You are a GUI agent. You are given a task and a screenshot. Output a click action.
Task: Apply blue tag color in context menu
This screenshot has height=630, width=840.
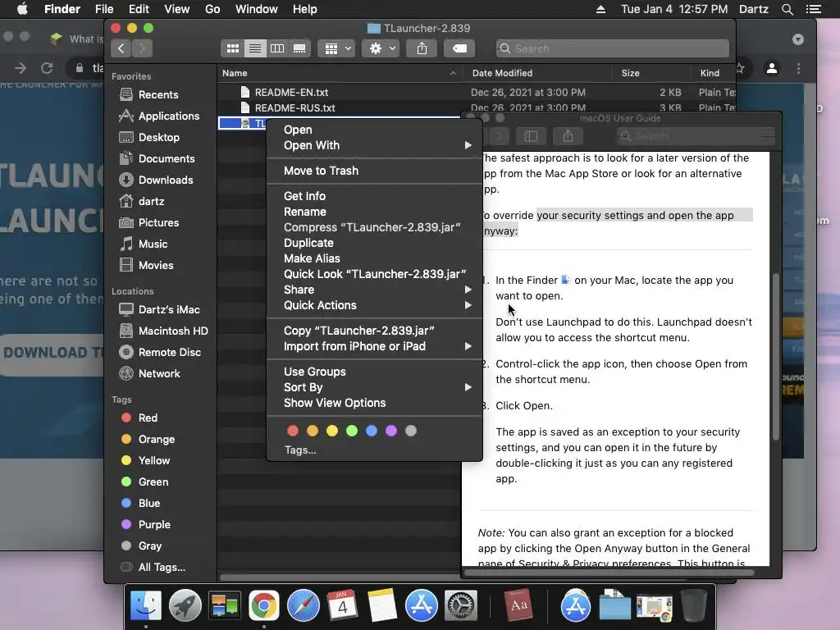372,431
